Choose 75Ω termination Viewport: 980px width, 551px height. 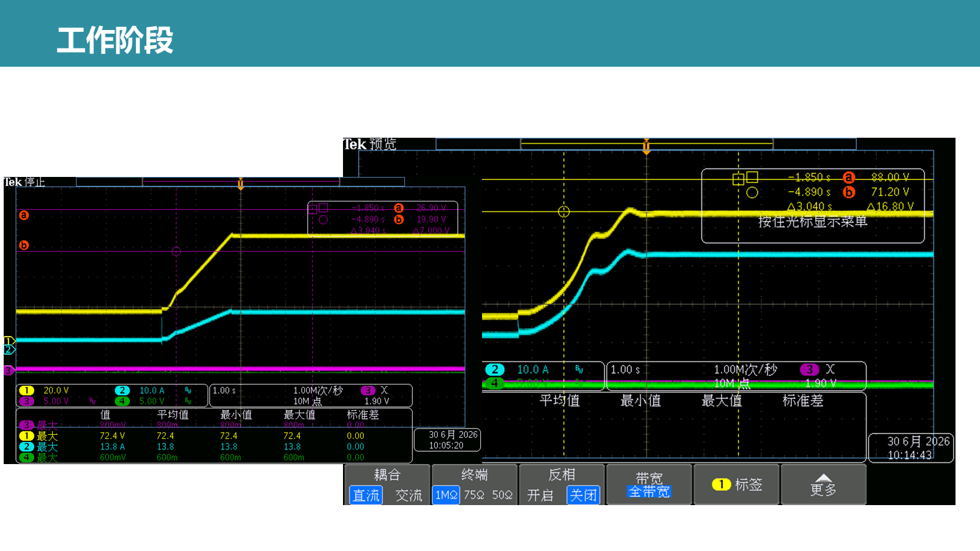[x=474, y=495]
